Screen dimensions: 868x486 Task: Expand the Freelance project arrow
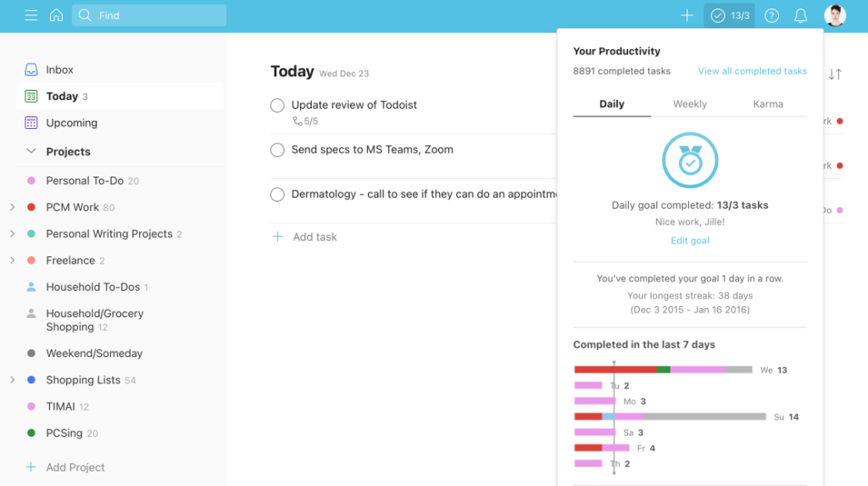tap(12, 260)
